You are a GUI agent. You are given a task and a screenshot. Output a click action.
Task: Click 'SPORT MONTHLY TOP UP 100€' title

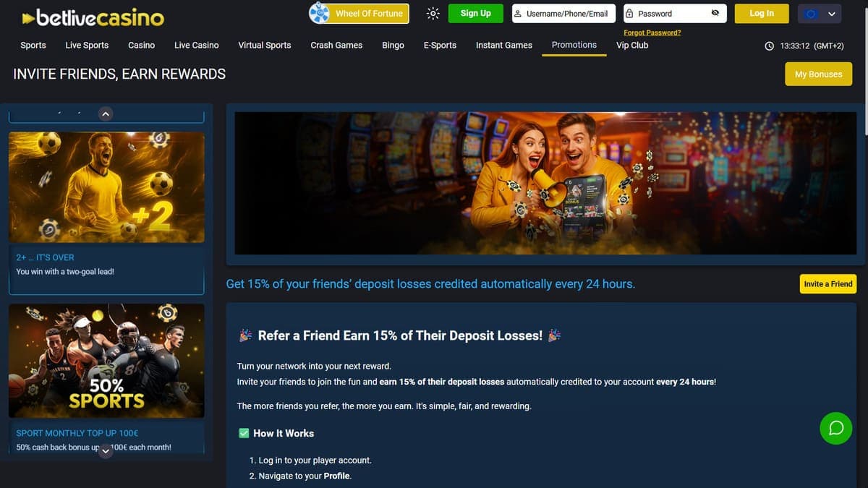(x=77, y=433)
